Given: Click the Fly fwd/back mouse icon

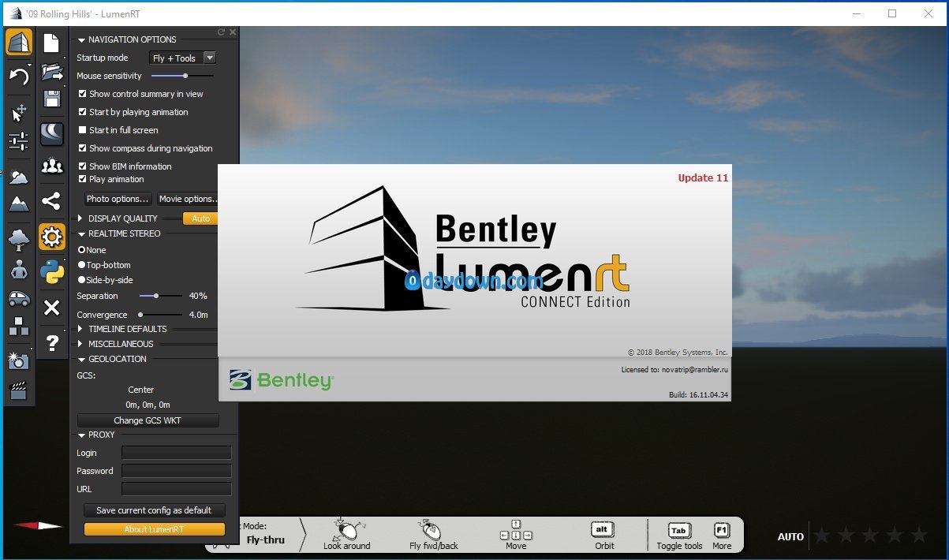Looking at the screenshot, I should tap(430, 529).
